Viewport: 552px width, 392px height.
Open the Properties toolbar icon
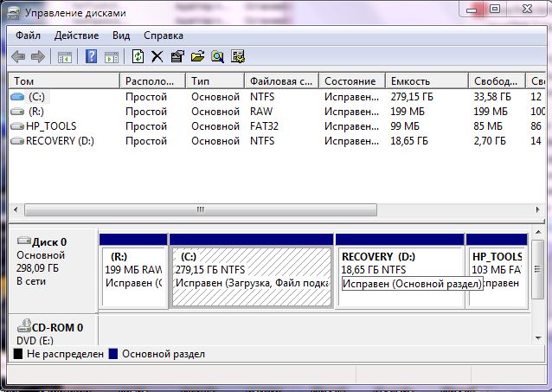click(x=177, y=56)
